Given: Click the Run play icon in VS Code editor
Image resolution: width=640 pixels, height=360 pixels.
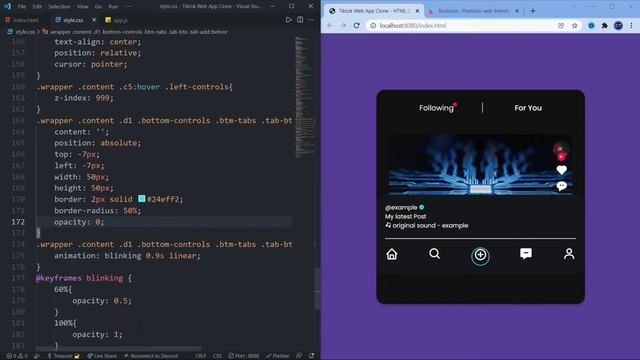Looking at the screenshot, I should click(289, 20).
